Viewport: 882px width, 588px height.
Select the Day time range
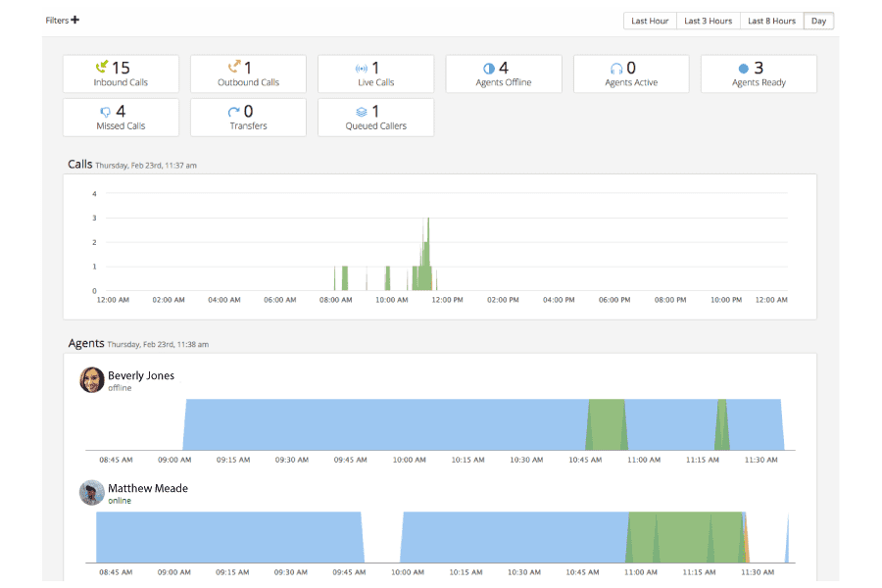pos(818,21)
